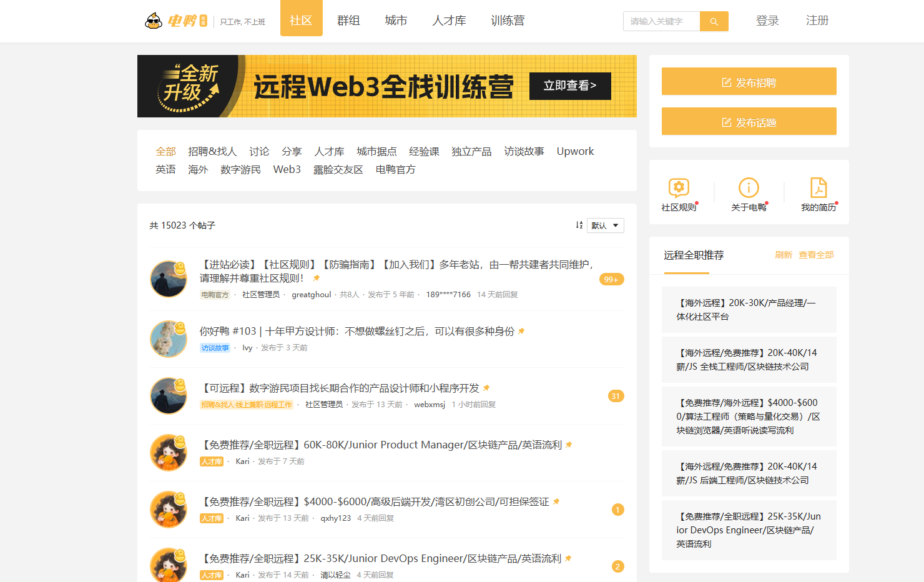Click Kari's avatar on 60K-80K post
The height and width of the screenshot is (582, 924).
[169, 453]
